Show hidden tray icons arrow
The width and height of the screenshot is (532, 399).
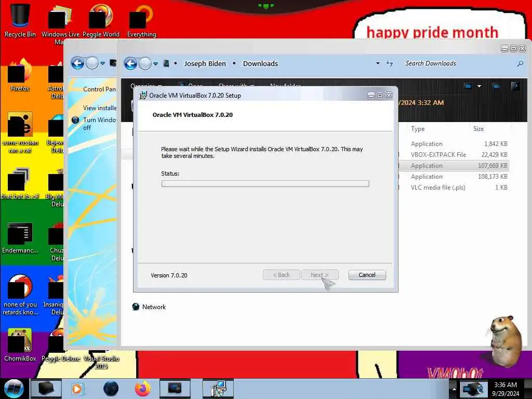pyautogui.click(x=454, y=389)
